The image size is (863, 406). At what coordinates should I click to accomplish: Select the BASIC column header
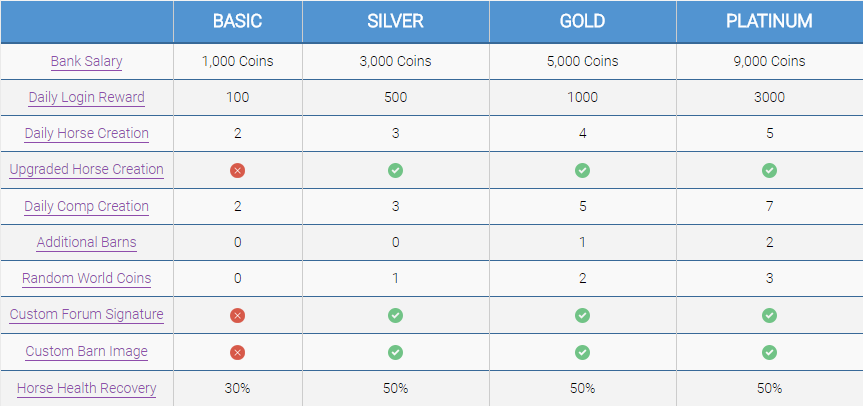(237, 21)
